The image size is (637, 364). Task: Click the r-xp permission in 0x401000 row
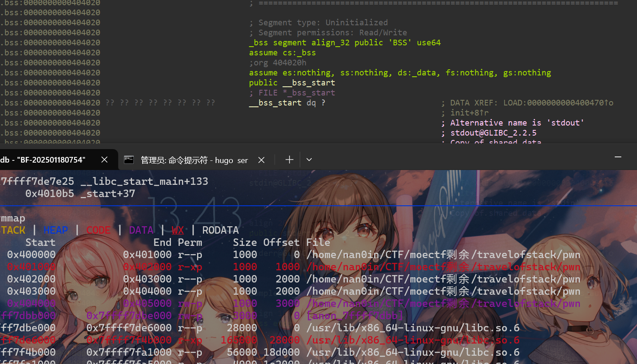point(190,267)
